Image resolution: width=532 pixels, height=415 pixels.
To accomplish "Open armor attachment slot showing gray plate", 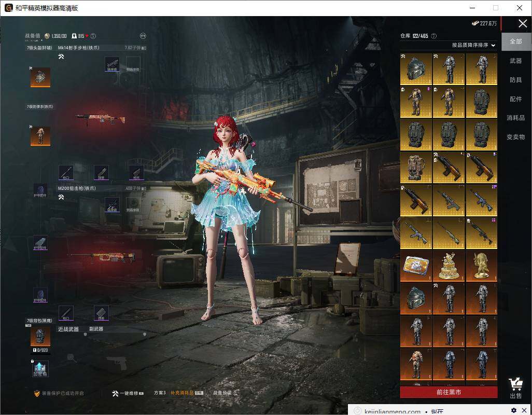I will [40, 243].
